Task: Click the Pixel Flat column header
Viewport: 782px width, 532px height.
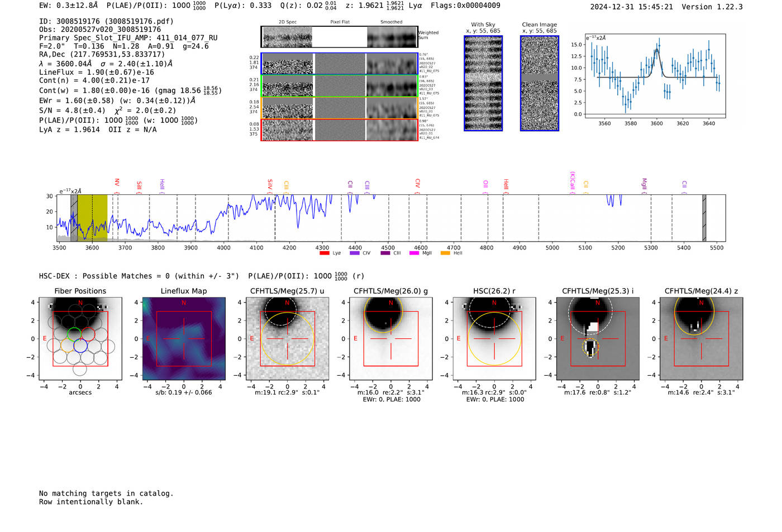Action: tap(340, 22)
